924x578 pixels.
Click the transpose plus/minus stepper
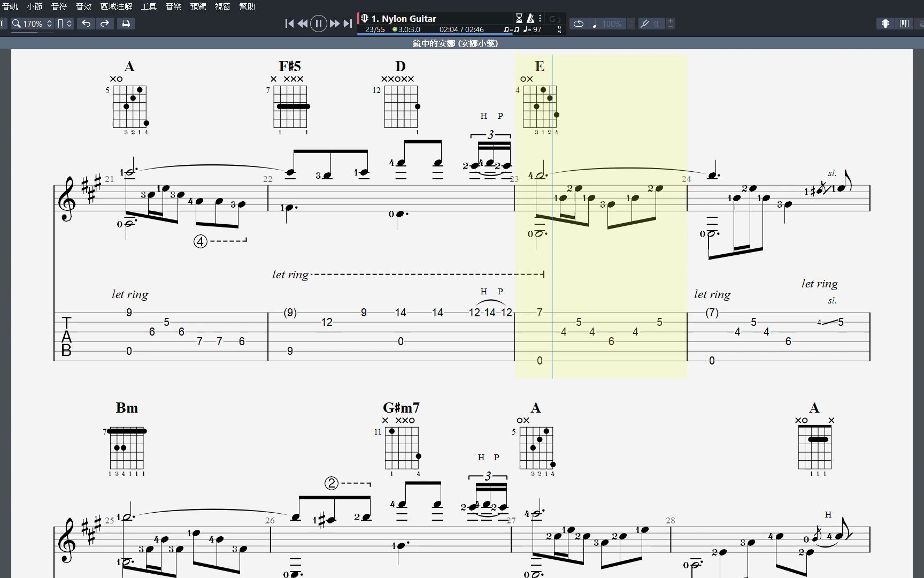point(671,24)
